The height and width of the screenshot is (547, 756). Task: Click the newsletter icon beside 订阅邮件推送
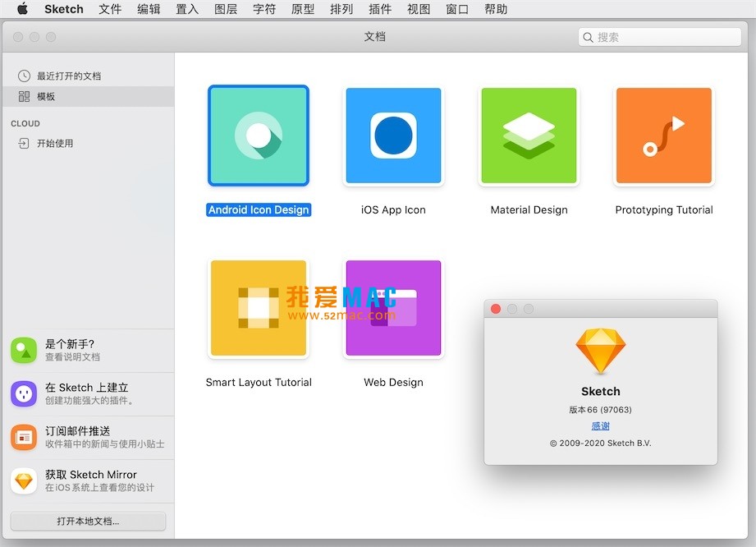coord(25,437)
